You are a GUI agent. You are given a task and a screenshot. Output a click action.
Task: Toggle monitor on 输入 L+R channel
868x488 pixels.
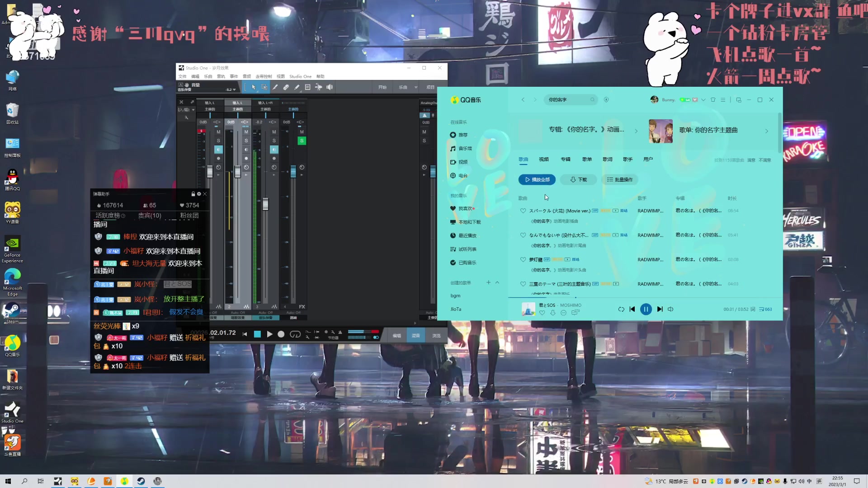274,150
